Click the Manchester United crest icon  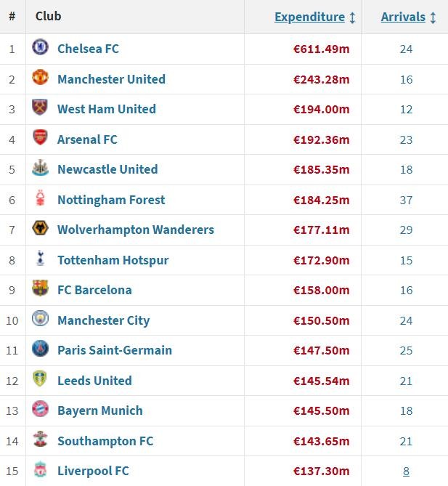tap(41, 78)
